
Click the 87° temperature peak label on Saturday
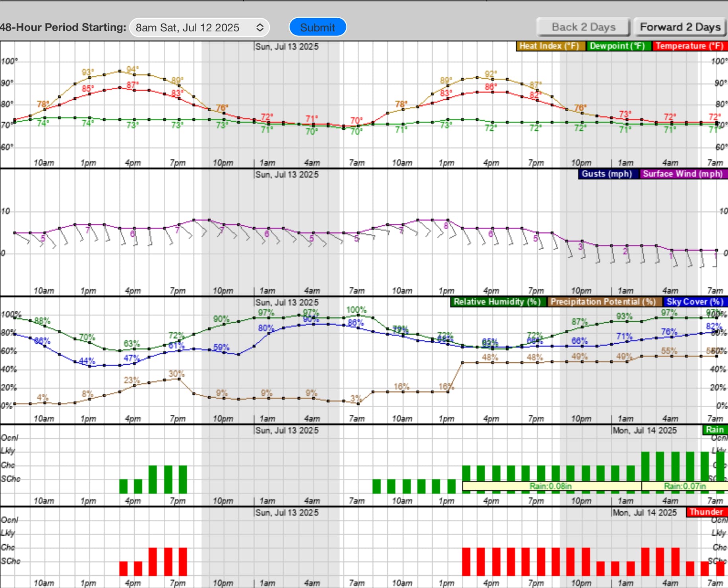point(133,85)
